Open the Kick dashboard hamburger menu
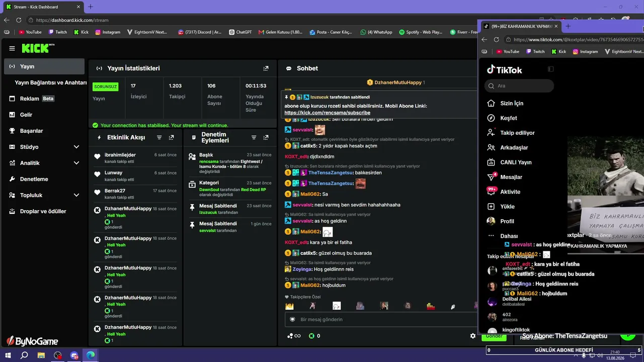This screenshot has width=644, height=362. click(x=12, y=48)
